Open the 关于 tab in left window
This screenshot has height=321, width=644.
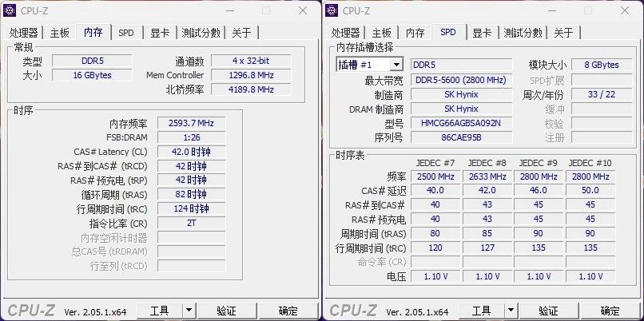coord(241,33)
